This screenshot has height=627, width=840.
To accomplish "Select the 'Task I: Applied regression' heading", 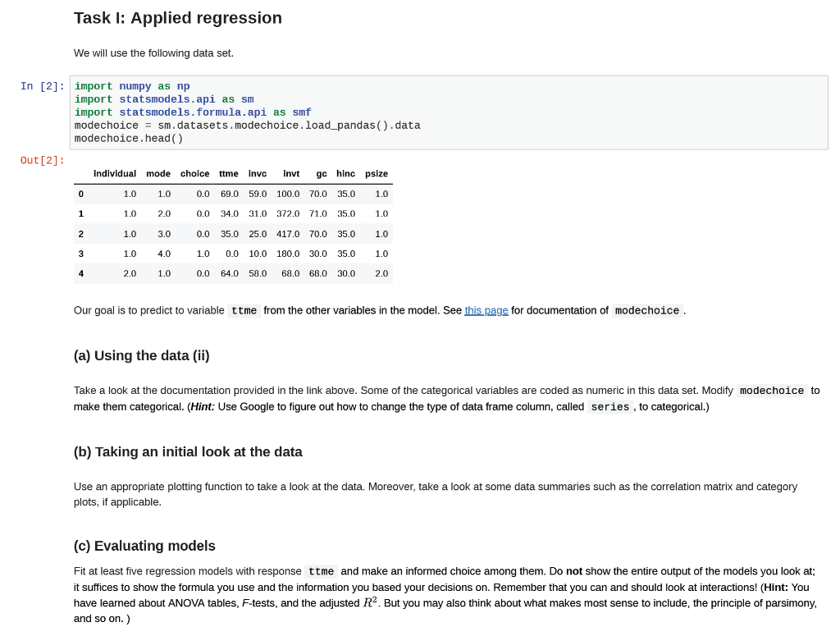I will coord(178,18).
